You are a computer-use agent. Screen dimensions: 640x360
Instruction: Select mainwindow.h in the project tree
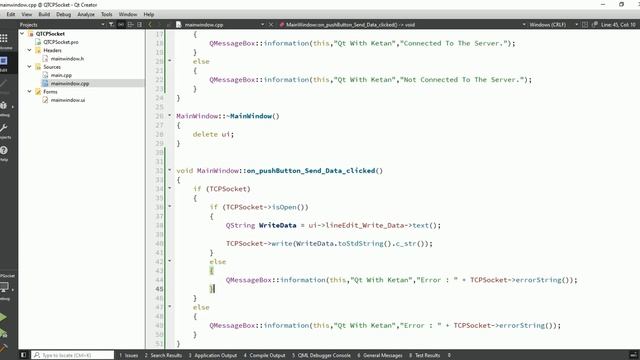67,58
